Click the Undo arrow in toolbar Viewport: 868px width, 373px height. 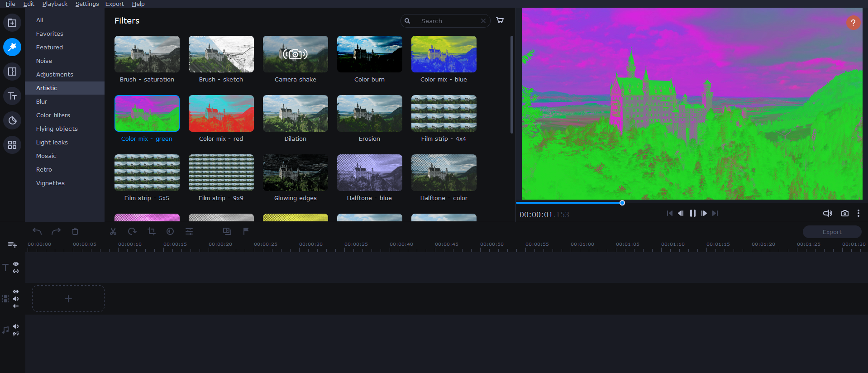[x=37, y=231]
